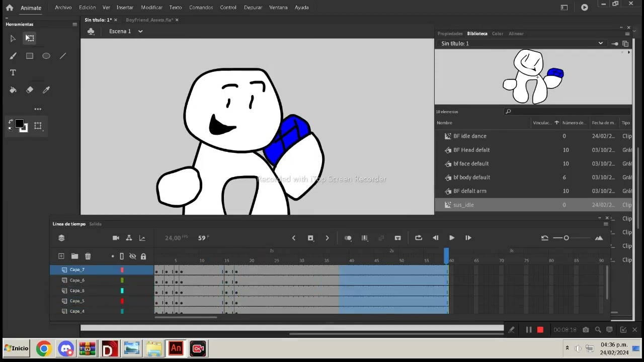The height and width of the screenshot is (362, 644).
Task: Open the Escena 1 scene dropdown
Action: tap(140, 31)
